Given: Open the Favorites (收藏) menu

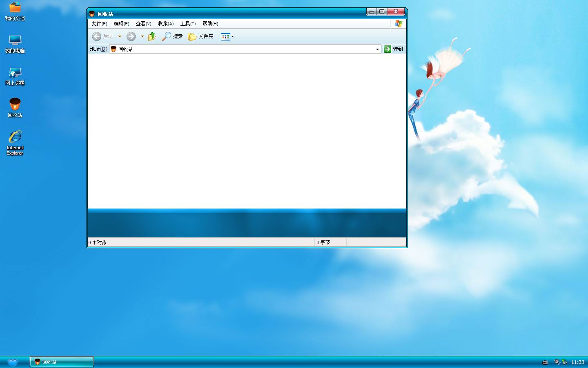Looking at the screenshot, I should [x=165, y=24].
